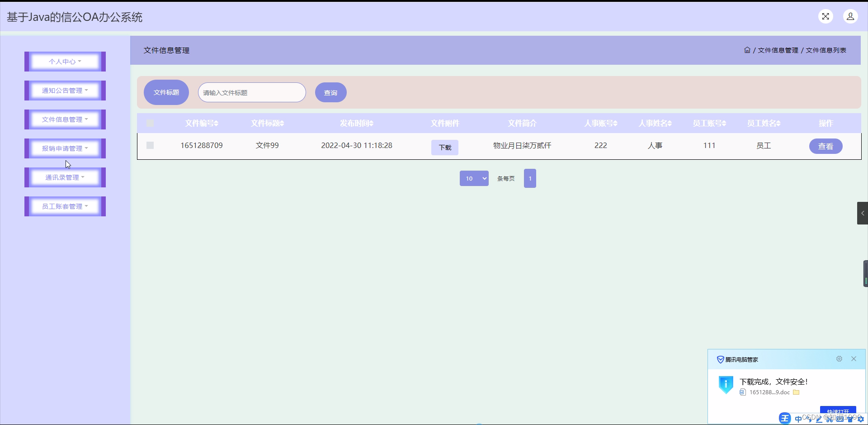This screenshot has height=425, width=868.
Task: Open the 通讯录管理 sidebar menu
Action: click(x=65, y=177)
